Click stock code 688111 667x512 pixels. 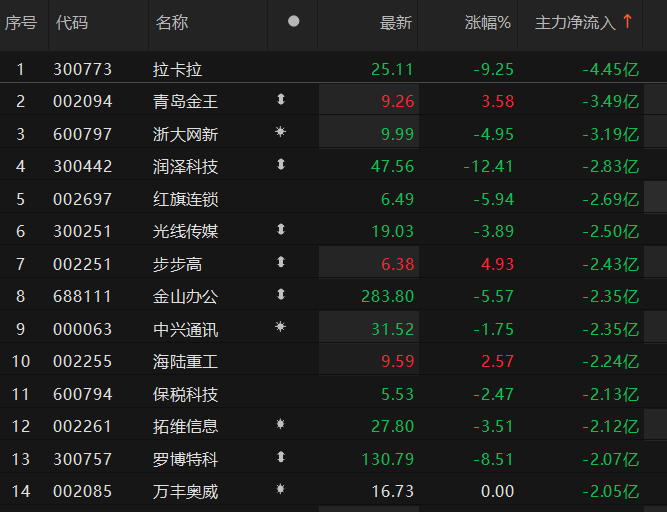83,297
